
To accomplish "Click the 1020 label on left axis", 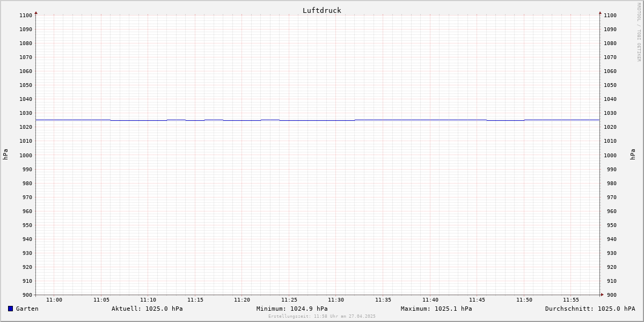I will pyautogui.click(x=26, y=127).
